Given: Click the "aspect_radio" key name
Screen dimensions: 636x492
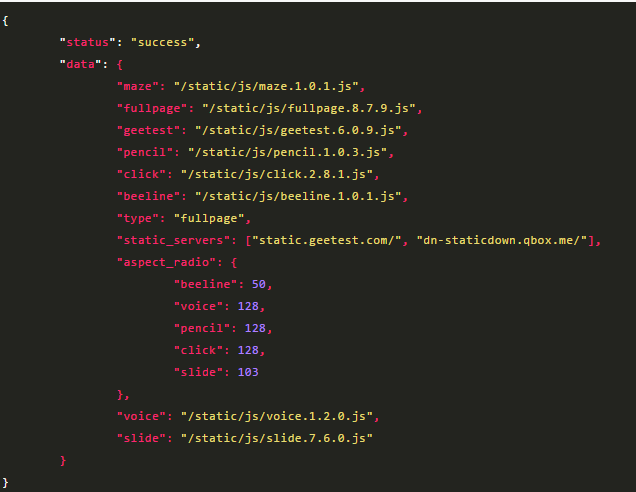Looking at the screenshot, I should [167, 262].
